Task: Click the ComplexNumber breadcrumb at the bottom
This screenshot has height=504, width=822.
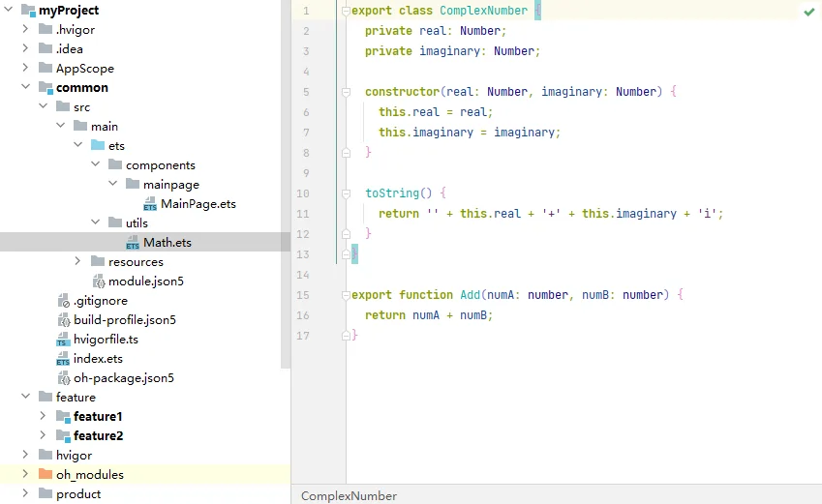Action: pos(349,495)
